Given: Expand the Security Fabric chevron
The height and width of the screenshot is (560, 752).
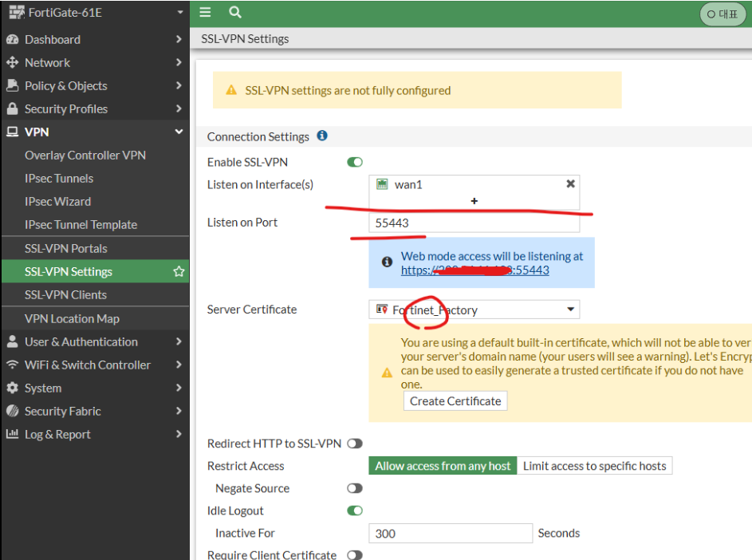Looking at the screenshot, I should pos(179,411).
